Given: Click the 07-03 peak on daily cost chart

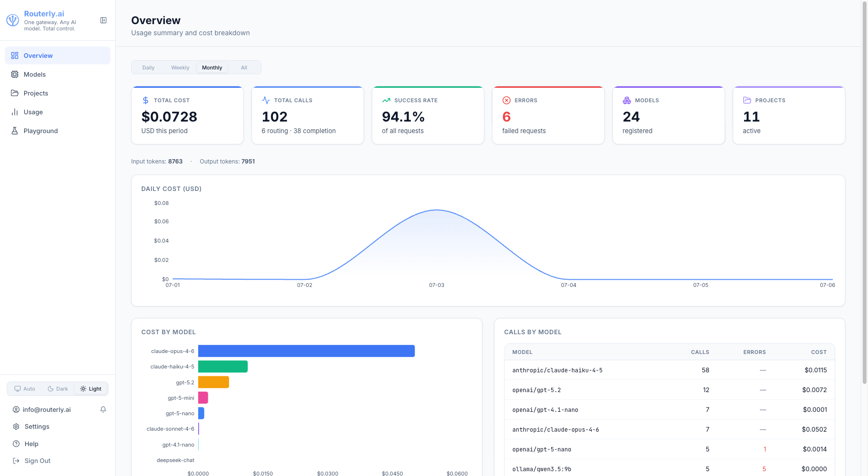Looking at the screenshot, I should click(436, 210).
